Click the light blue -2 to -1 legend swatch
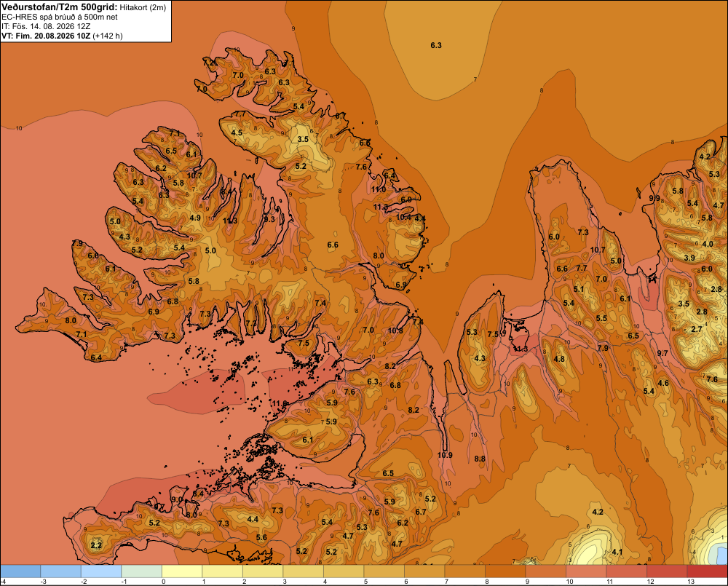The height and width of the screenshot is (586, 728). pos(101,571)
